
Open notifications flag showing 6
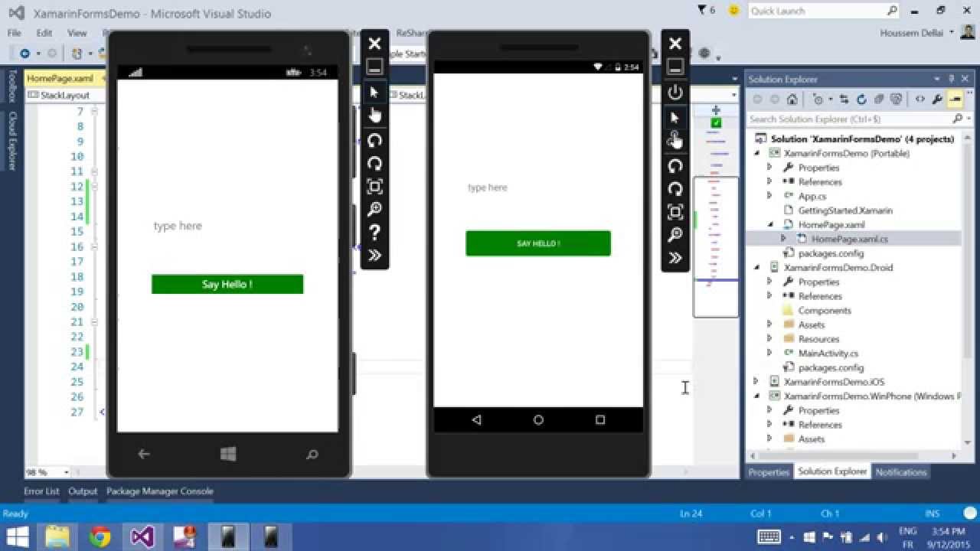point(707,10)
